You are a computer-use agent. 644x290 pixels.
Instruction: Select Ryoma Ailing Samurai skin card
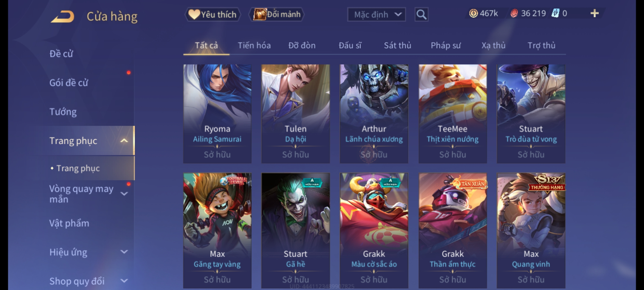217,114
